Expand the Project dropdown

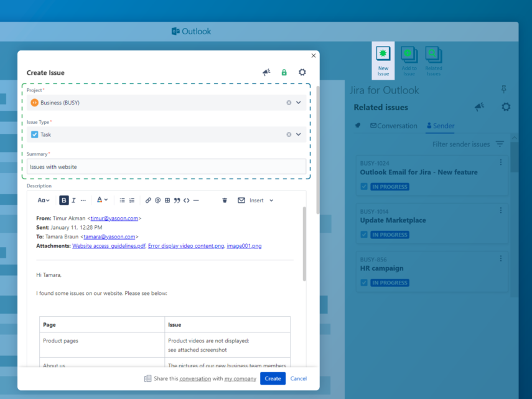pos(299,103)
